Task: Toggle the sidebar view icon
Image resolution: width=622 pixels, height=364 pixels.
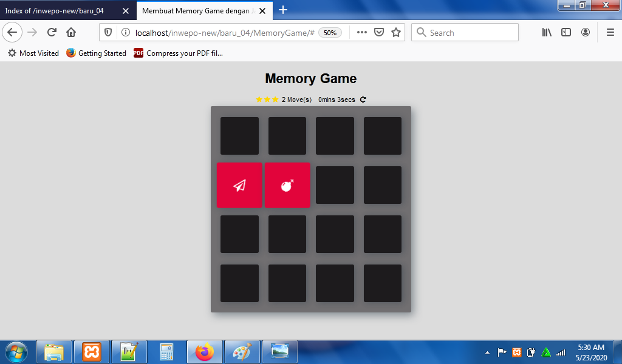Action: (x=566, y=33)
